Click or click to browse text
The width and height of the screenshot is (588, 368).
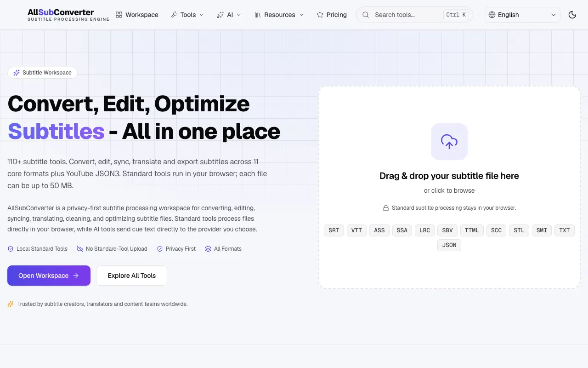pos(449,190)
